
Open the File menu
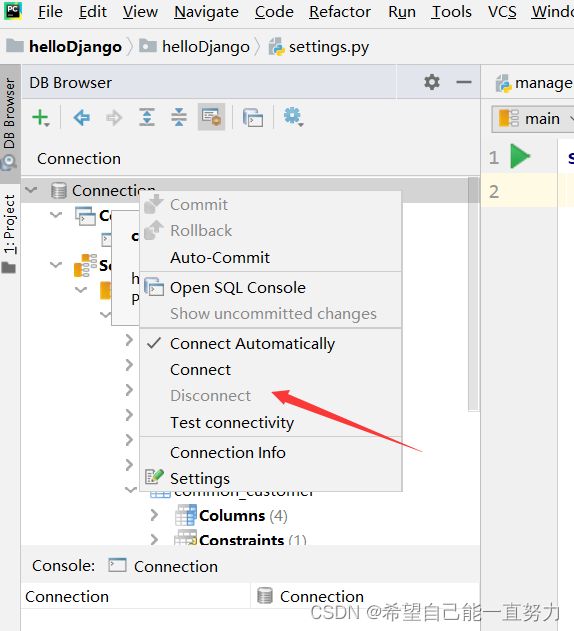[50, 11]
